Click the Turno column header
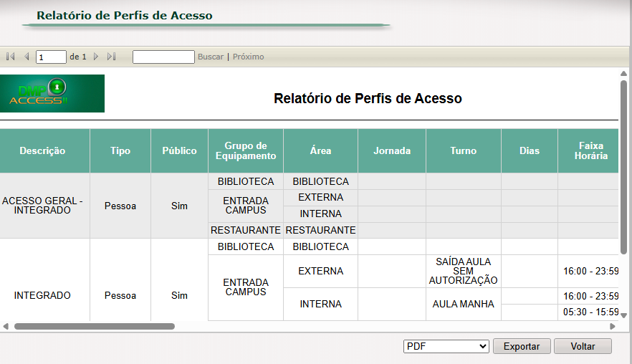 coord(464,150)
